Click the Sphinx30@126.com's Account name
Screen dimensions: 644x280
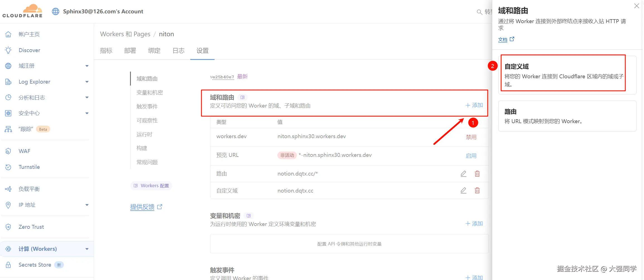click(x=103, y=11)
